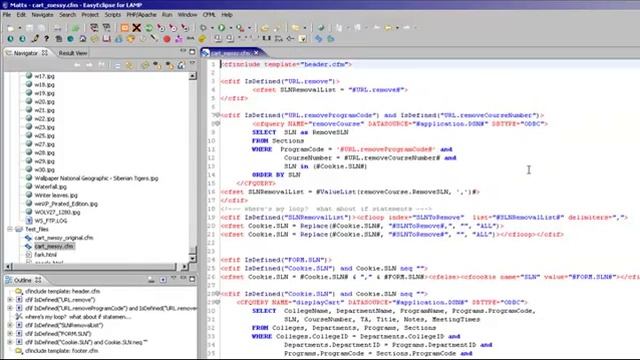Click the orange square toolbar icon
640x360 pixels.
124,28
